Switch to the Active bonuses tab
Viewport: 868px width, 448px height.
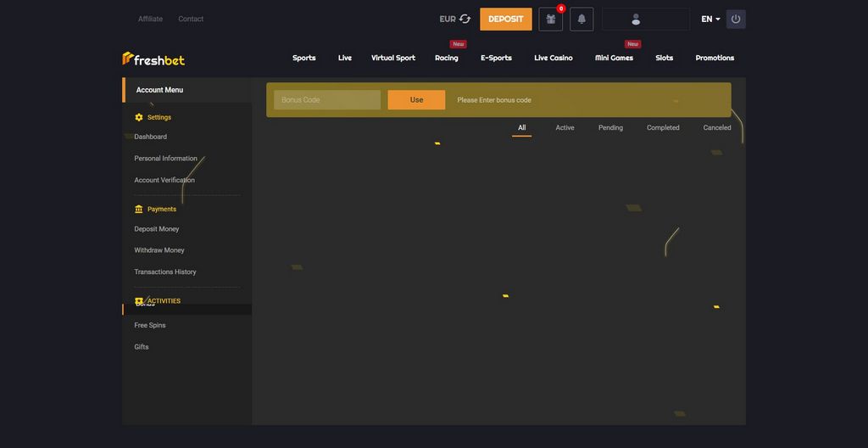[x=565, y=127]
